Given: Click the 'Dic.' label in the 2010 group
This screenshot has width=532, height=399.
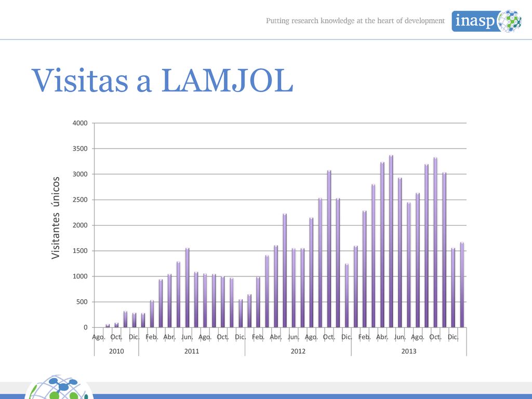Looking at the screenshot, I should (x=134, y=337).
